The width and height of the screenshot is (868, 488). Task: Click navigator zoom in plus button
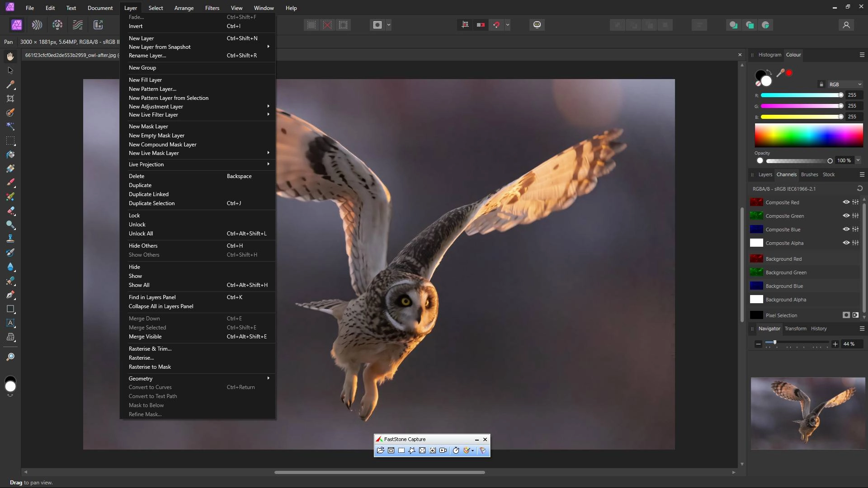[x=835, y=344]
